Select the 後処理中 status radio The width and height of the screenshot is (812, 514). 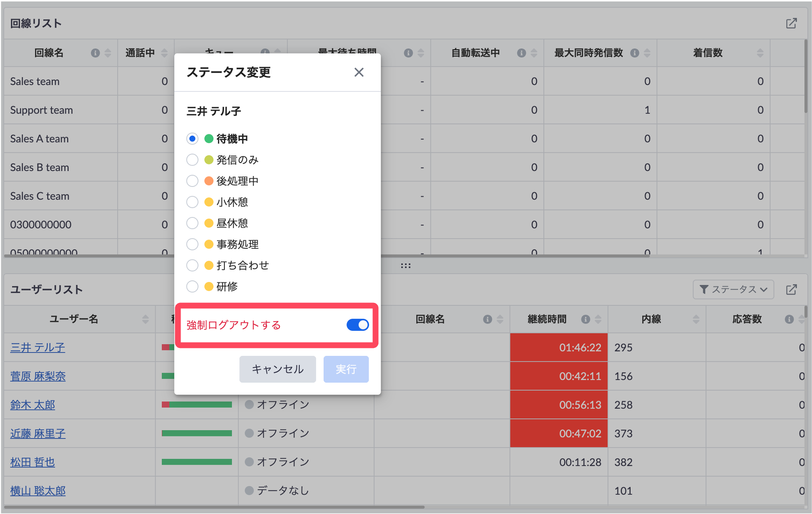[192, 181]
